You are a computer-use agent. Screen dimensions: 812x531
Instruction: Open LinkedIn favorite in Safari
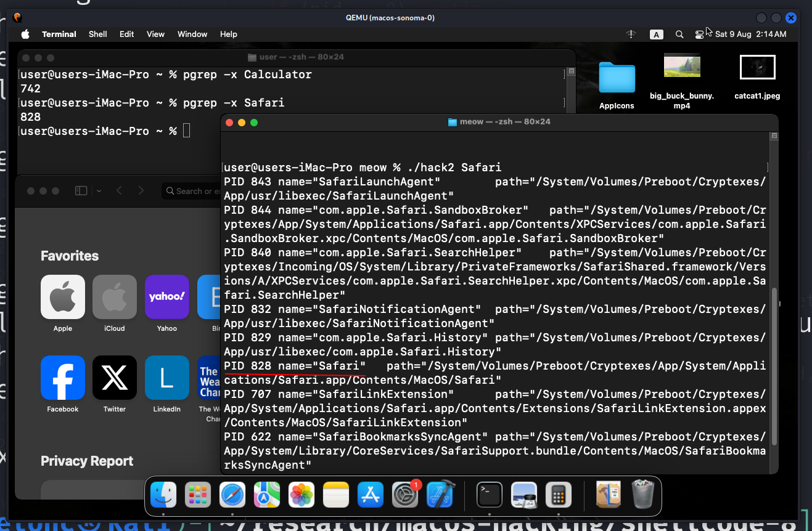[x=167, y=384]
